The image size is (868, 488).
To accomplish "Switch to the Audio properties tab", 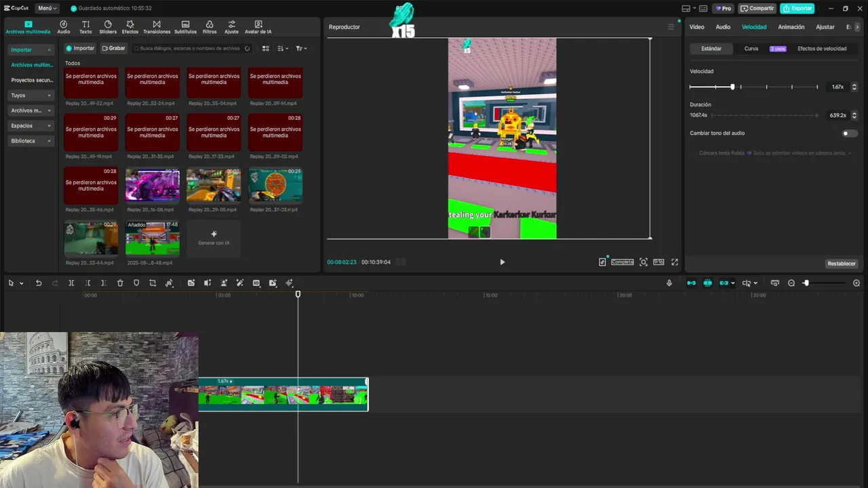I will click(x=723, y=27).
